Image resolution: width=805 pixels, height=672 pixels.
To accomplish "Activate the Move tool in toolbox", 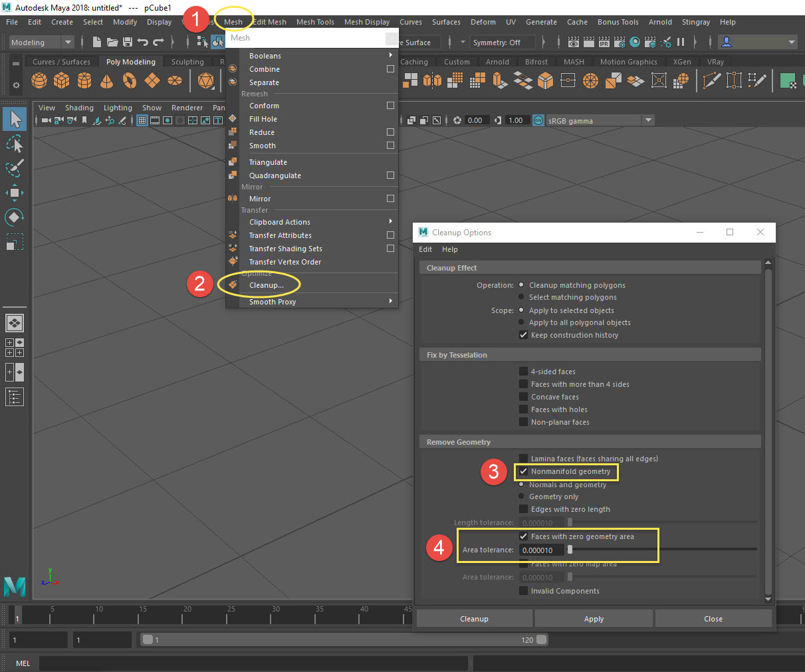I will [15, 193].
